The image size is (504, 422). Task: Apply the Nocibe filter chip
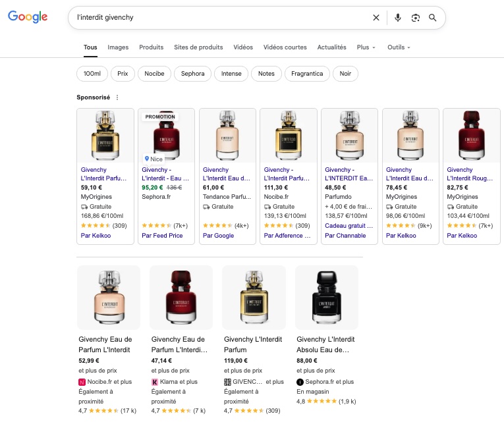point(154,74)
